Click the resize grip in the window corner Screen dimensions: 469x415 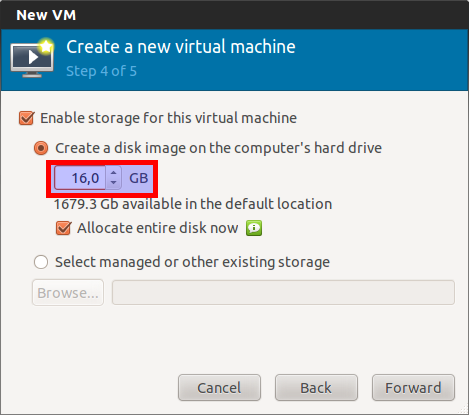pyautogui.click(x=463, y=409)
